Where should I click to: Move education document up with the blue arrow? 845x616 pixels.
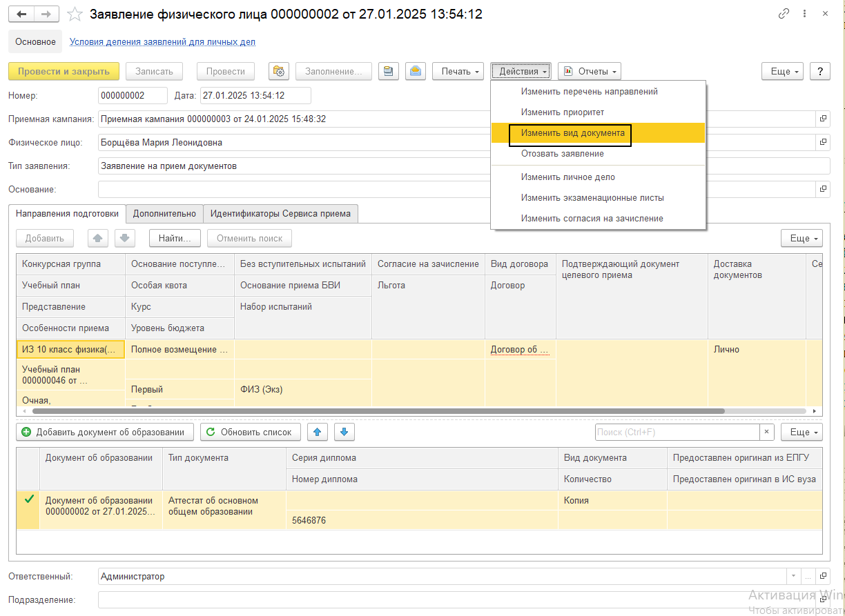[317, 432]
